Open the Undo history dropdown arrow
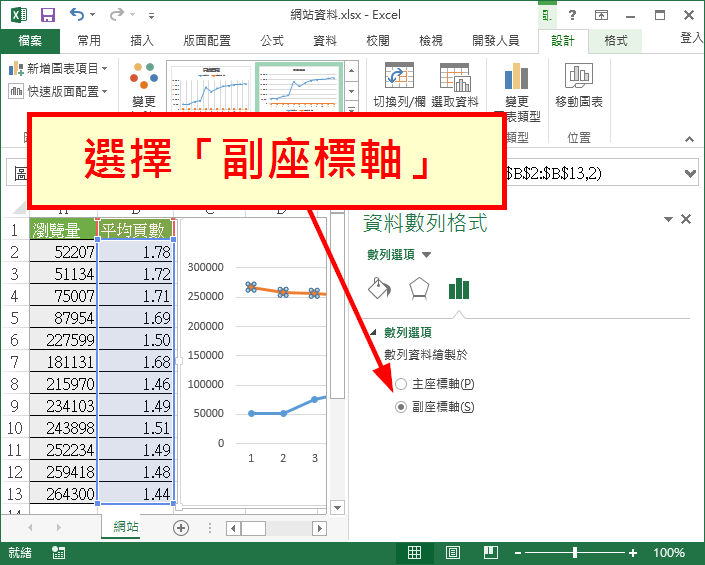 (x=92, y=15)
